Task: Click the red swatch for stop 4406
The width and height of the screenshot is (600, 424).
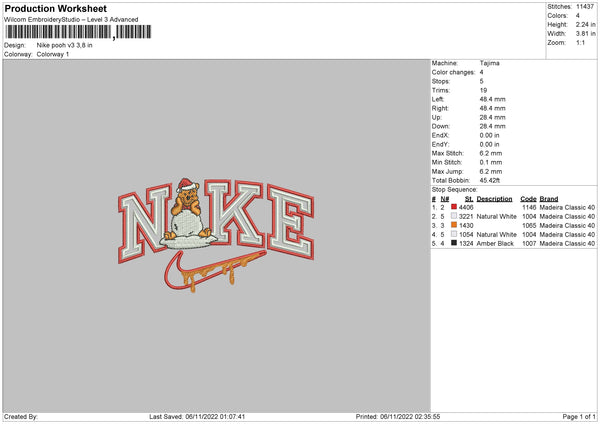Action: (x=454, y=207)
